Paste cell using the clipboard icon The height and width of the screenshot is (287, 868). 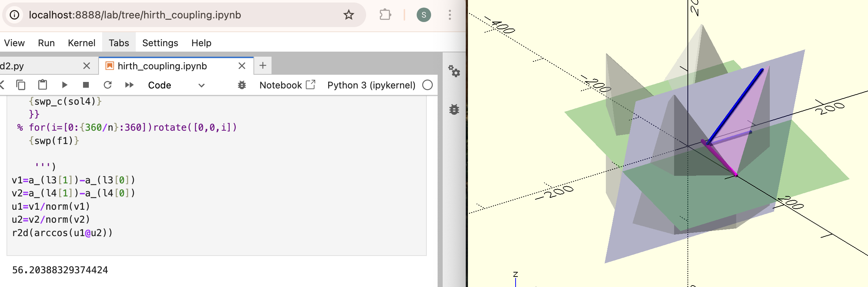point(43,85)
